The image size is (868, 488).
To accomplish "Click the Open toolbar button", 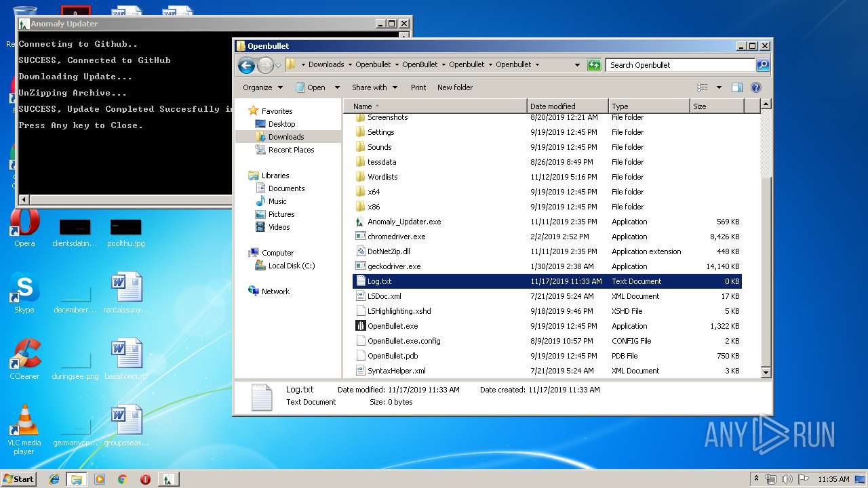I will point(310,87).
